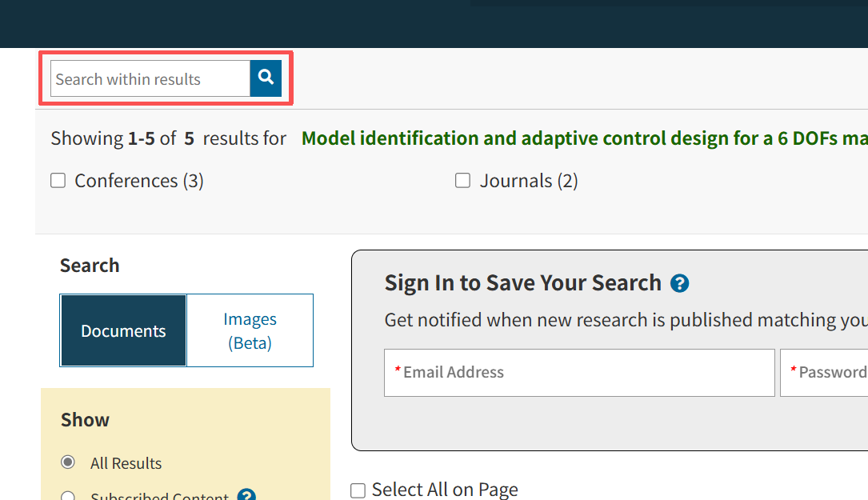The height and width of the screenshot is (500, 868).
Task: Check the Journals (2) filter checkbox
Action: [x=462, y=180]
